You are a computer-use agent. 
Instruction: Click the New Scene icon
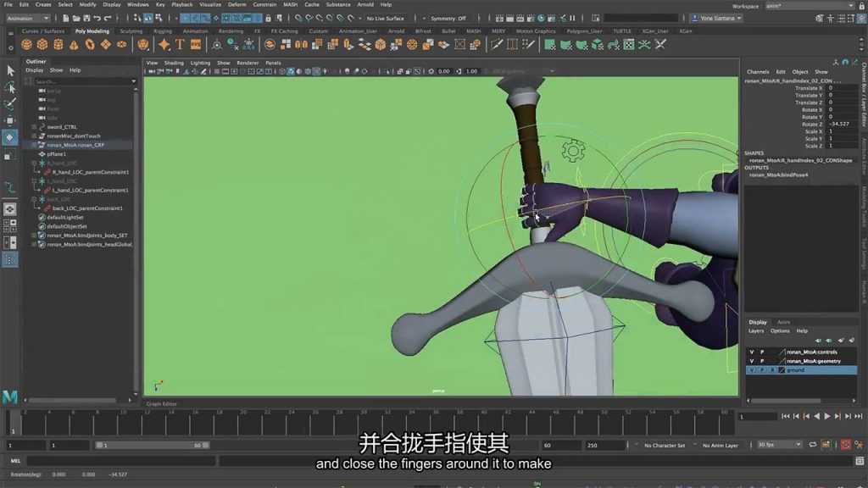coord(65,19)
